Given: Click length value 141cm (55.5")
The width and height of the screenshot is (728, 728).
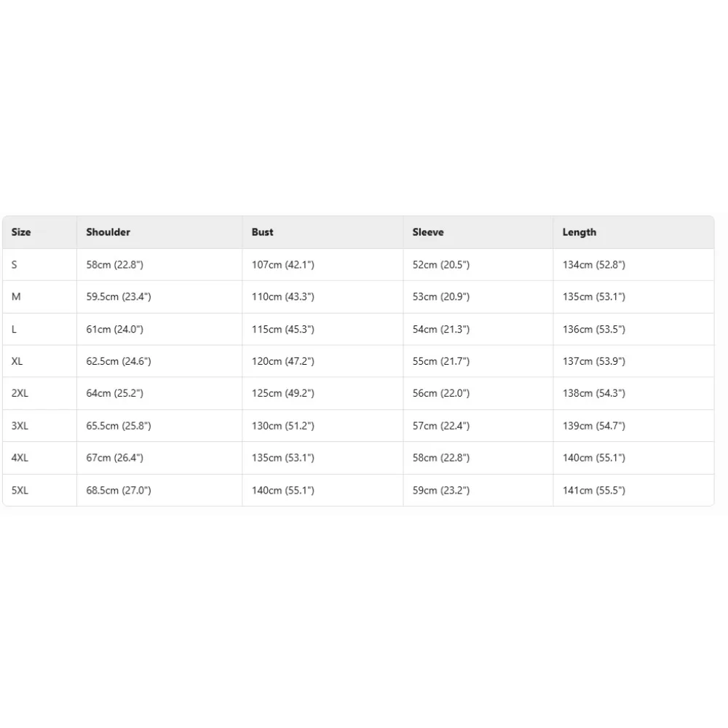Looking at the screenshot, I should (x=594, y=491).
